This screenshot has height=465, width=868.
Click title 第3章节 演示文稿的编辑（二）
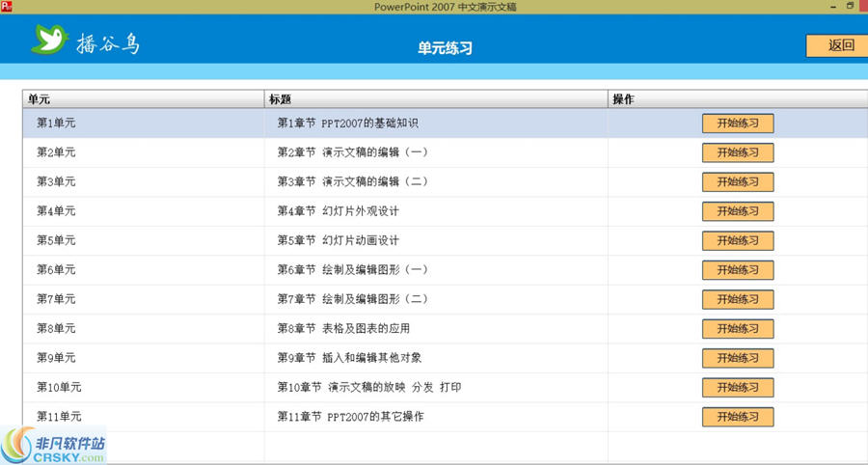(x=353, y=181)
